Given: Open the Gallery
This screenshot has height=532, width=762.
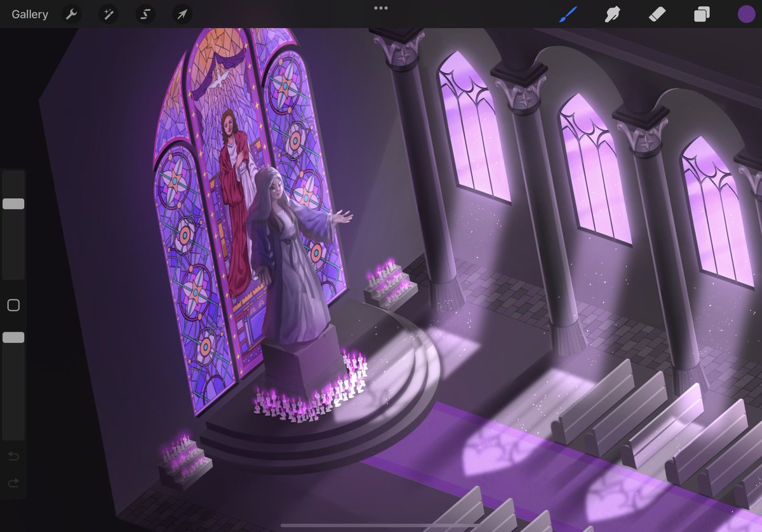Looking at the screenshot, I should [30, 14].
